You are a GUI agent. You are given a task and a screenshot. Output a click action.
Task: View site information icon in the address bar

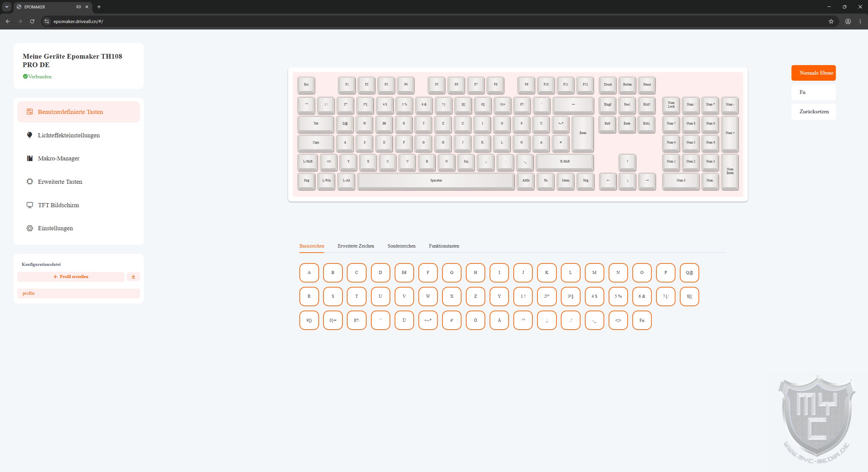[x=47, y=21]
